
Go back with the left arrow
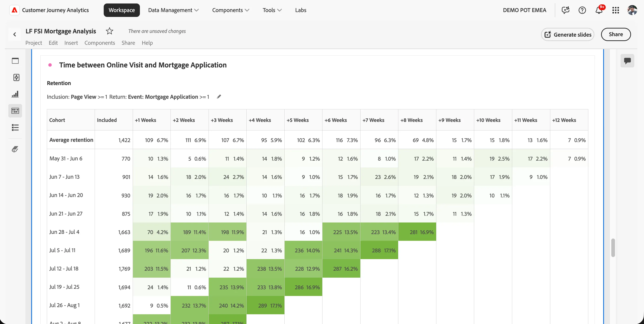(x=15, y=34)
